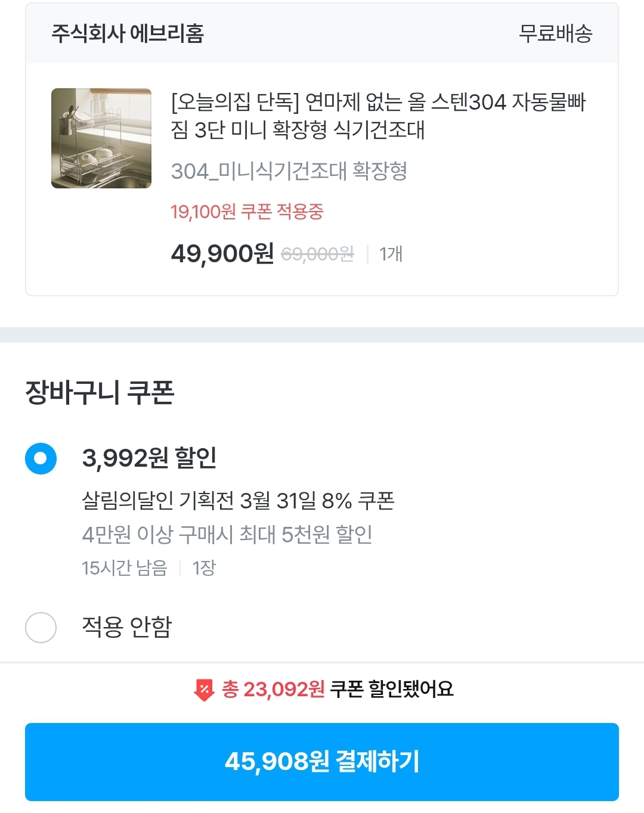Click the 적용 안함 option label
The image size is (644, 813).
click(x=127, y=627)
